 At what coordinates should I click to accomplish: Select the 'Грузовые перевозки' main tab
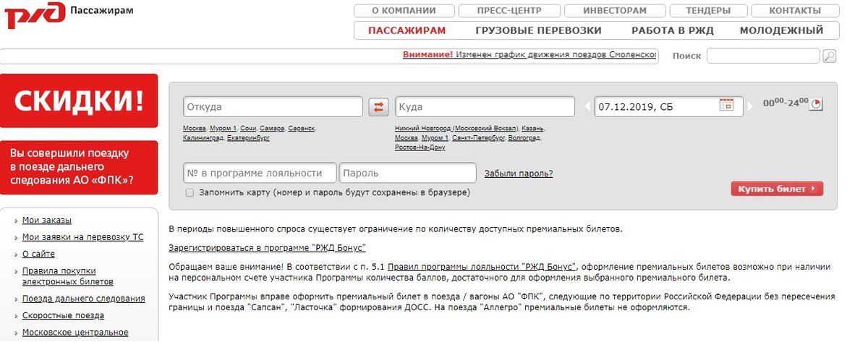[538, 30]
